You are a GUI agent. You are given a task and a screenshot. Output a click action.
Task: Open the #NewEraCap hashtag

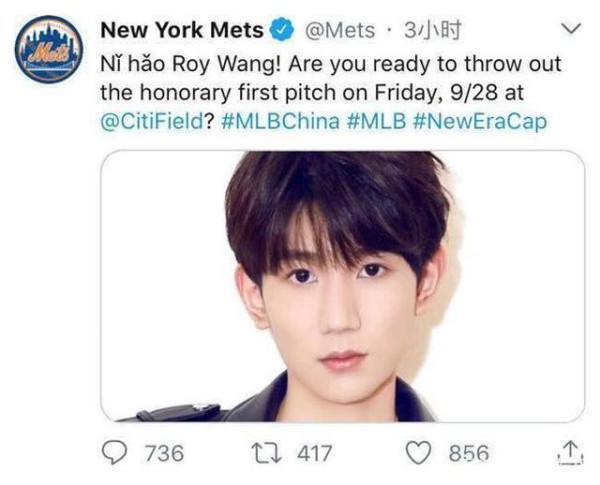click(480, 122)
